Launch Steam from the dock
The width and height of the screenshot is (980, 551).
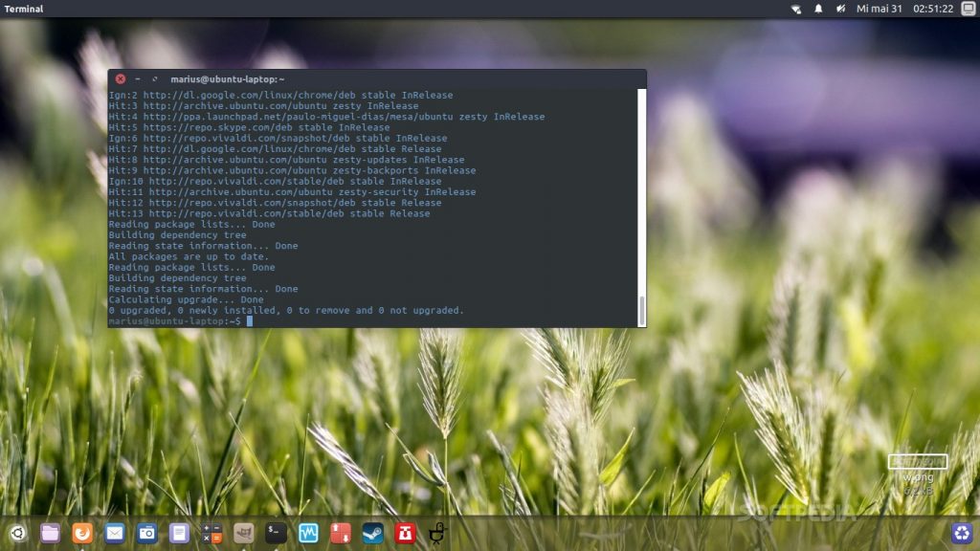tap(373, 533)
